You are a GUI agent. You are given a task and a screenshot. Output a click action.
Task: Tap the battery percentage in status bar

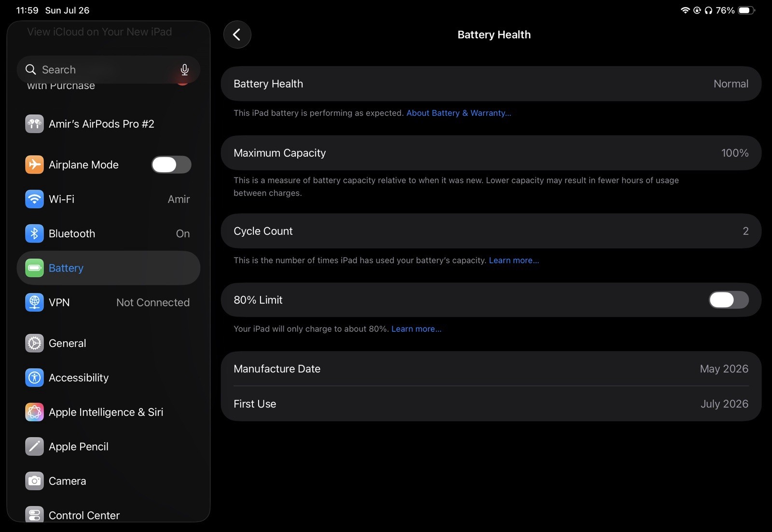(x=725, y=10)
